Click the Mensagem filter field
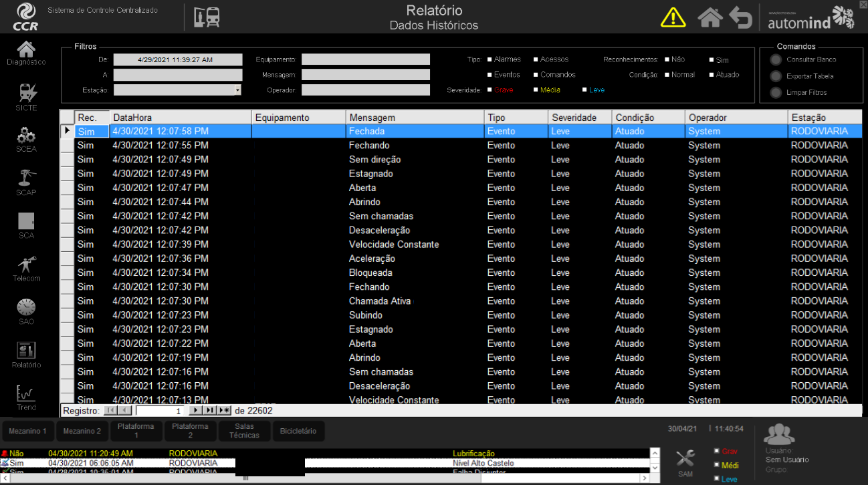Image resolution: width=868 pixels, height=485 pixels. pos(366,75)
